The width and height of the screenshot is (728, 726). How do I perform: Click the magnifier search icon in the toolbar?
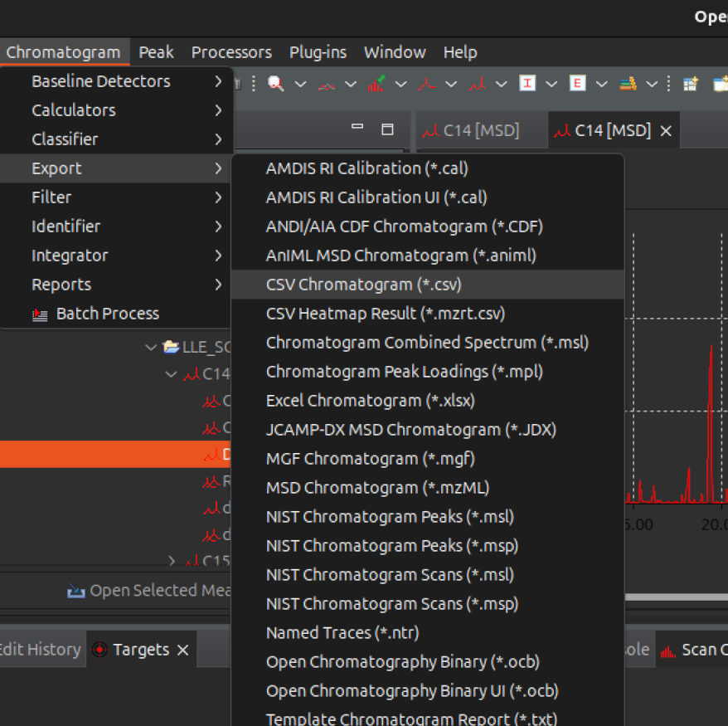click(x=275, y=84)
